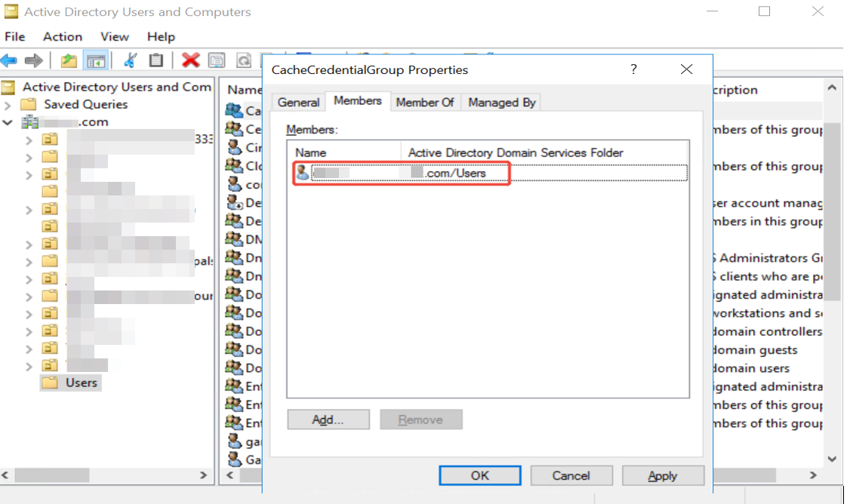847x504 pixels.
Task: Click the vertical scrollbar up arrow
Action: [832, 88]
